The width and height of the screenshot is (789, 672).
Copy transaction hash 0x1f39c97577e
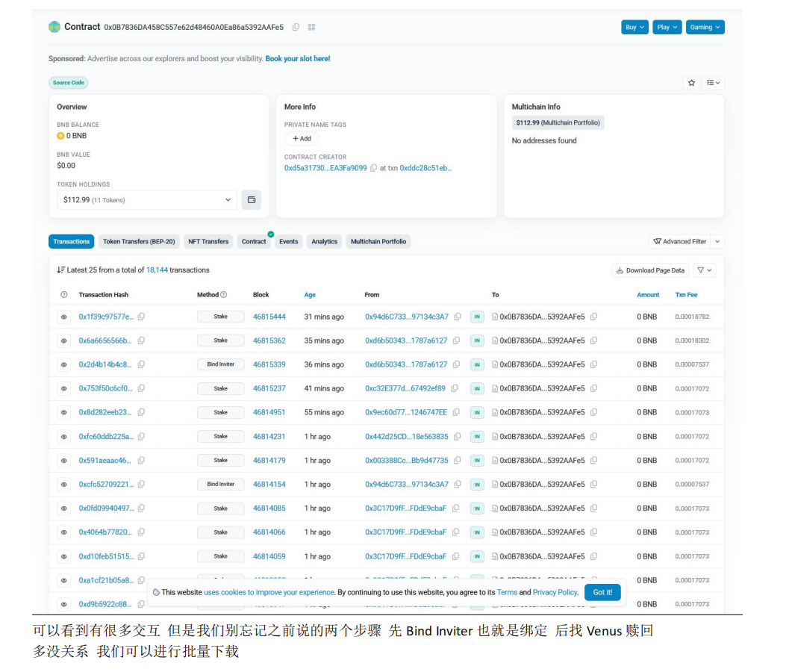point(141,317)
